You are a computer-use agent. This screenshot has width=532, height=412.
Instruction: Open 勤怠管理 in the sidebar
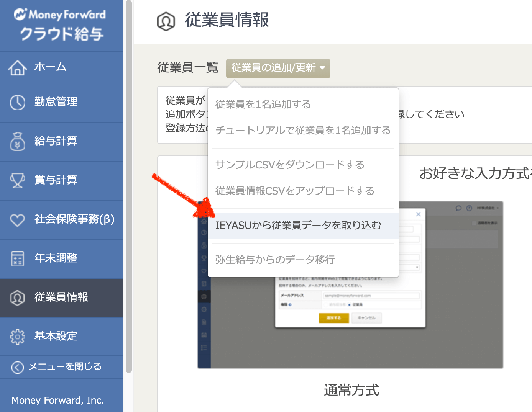[61, 103]
